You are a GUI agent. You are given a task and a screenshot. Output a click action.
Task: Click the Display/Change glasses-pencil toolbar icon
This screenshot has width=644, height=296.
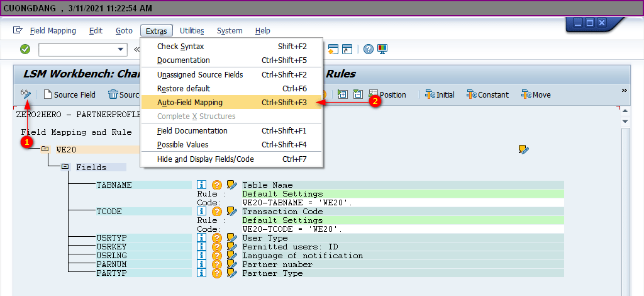pyautogui.click(x=25, y=94)
